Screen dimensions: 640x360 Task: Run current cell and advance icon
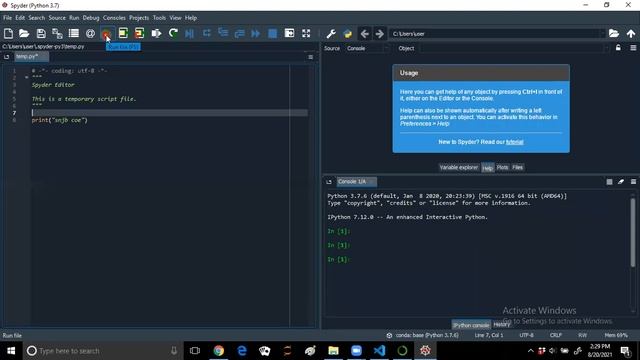click(x=139, y=33)
